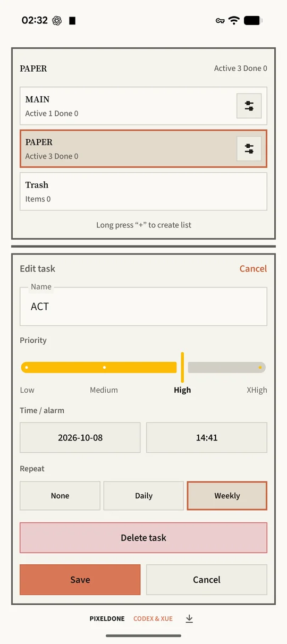Image resolution: width=287 pixels, height=644 pixels.
Task: Set priority slider to XHigh
Action: click(260, 367)
